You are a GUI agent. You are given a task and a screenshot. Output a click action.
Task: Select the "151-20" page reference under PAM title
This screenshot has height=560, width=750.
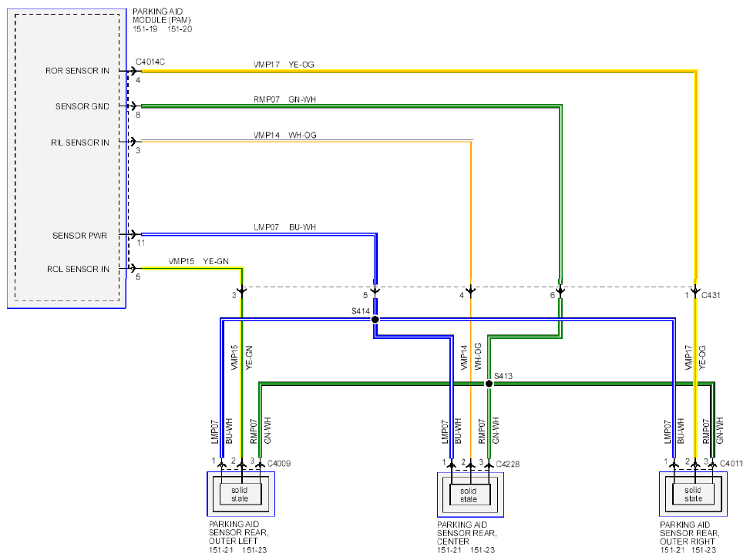180,29
